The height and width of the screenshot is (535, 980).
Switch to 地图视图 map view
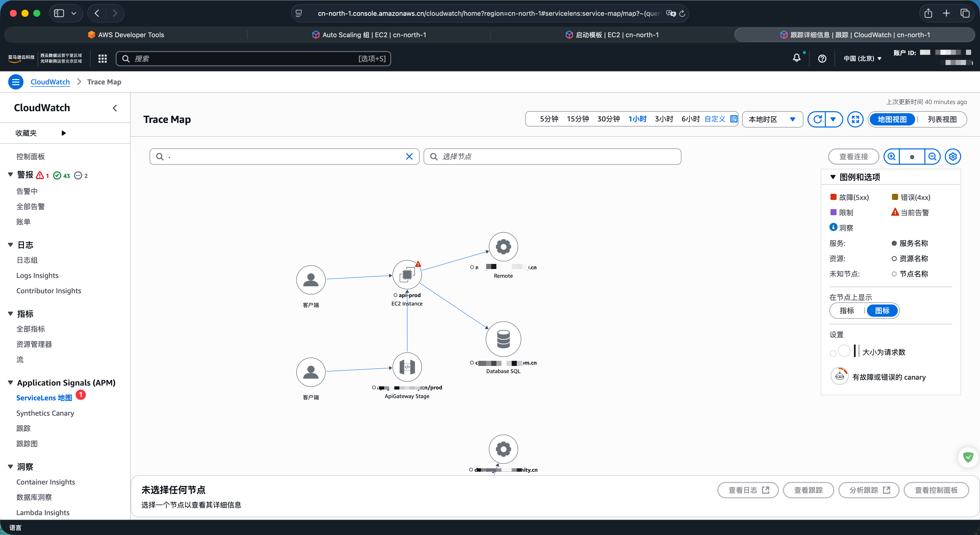click(x=892, y=119)
